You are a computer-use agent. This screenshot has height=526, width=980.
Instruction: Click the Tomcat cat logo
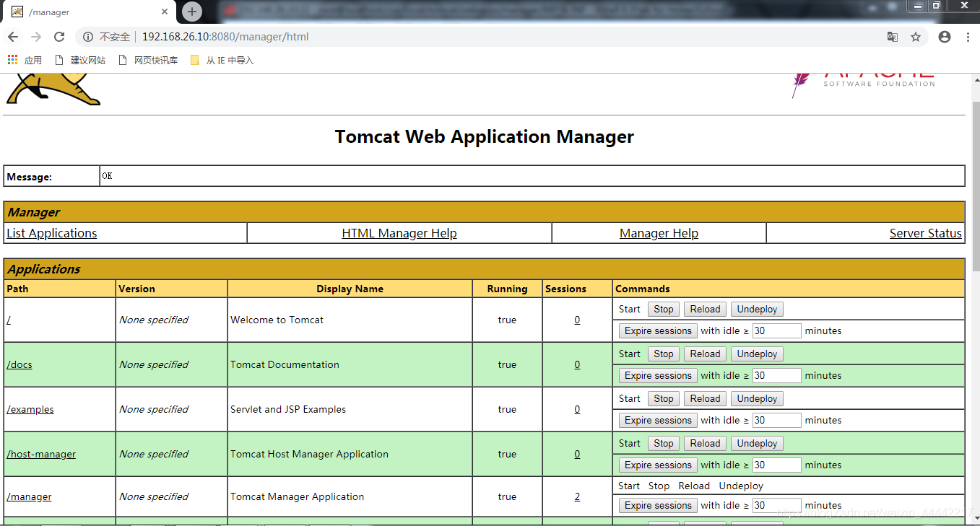[53, 89]
